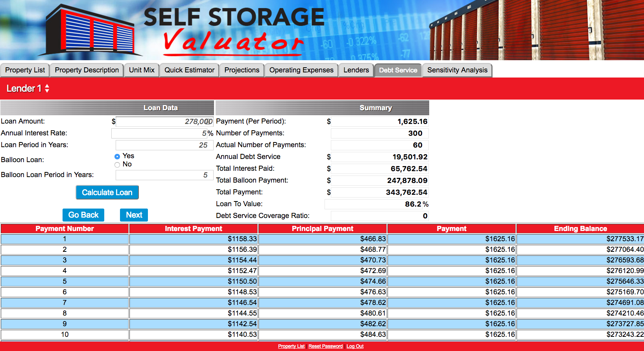
Task: Click the Actual Number of Payments value 60
Action: 380,145
